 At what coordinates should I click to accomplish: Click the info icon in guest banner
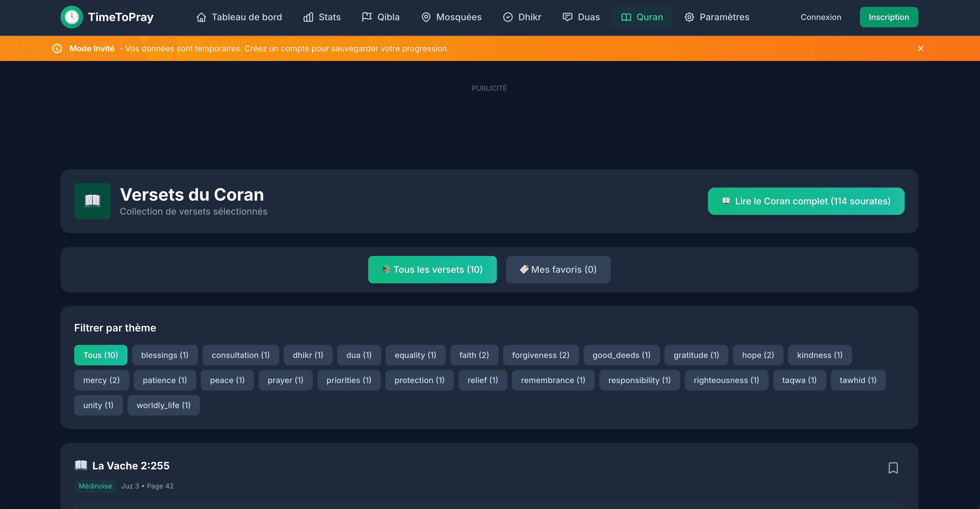point(57,48)
